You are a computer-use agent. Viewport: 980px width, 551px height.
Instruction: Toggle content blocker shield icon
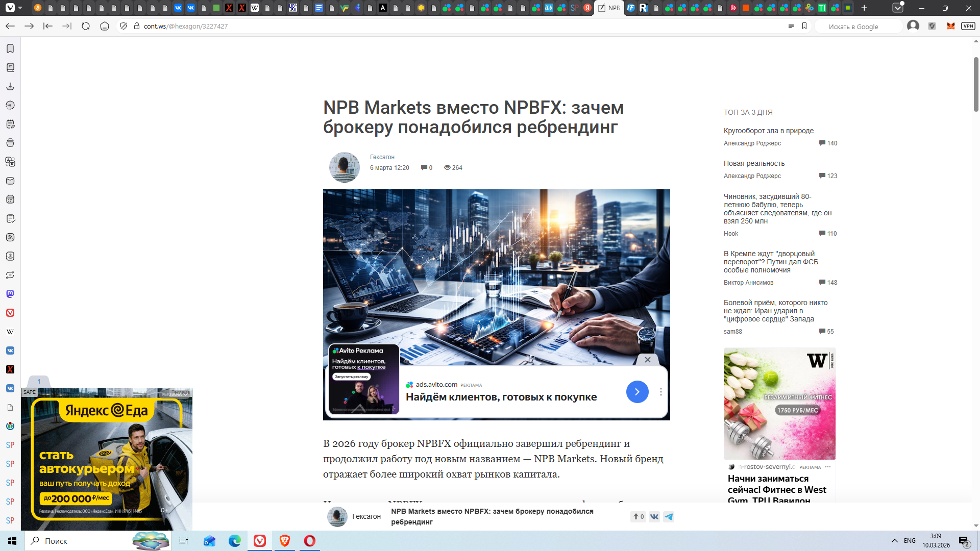click(124, 26)
